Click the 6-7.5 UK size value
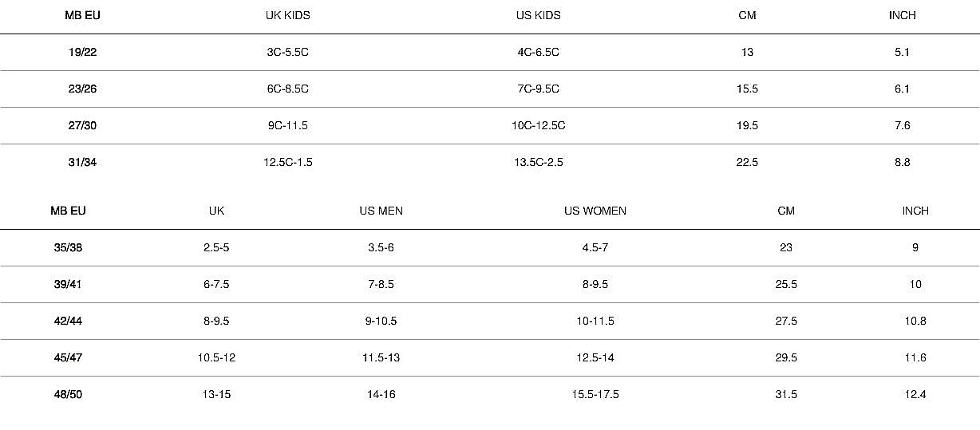This screenshot has height=430, width=980. pos(216,284)
